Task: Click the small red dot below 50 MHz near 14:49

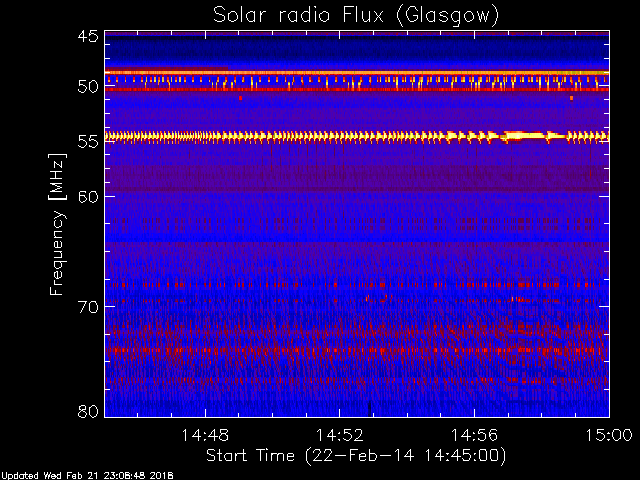Action: pos(240,98)
